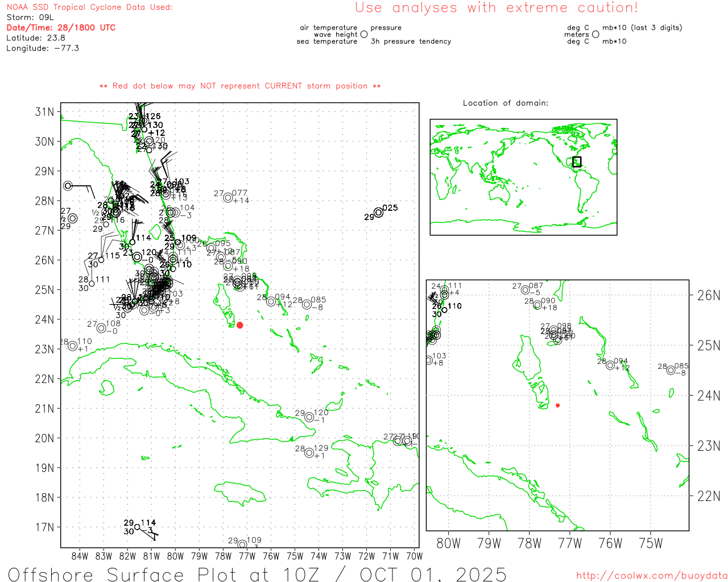The image size is (728, 582).
Task: Select the 085 -8 station circle on the main map
Action: (x=307, y=304)
